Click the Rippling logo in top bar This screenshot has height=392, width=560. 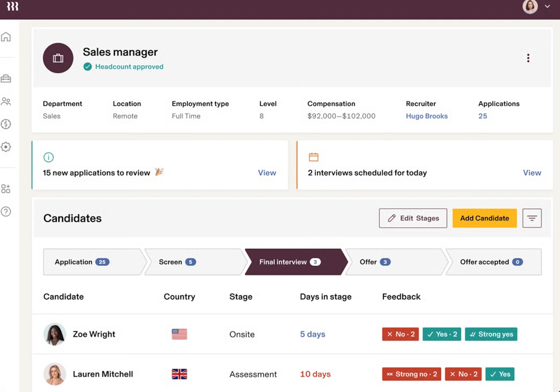pos(12,6)
